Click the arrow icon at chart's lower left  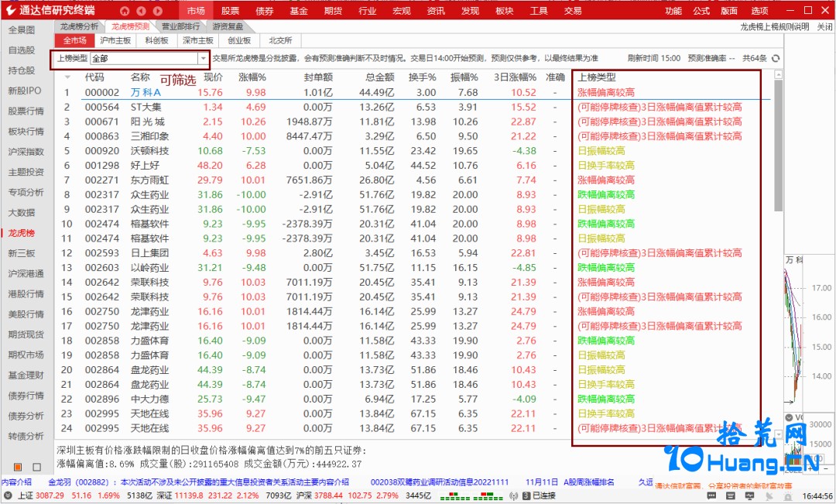tap(789, 402)
